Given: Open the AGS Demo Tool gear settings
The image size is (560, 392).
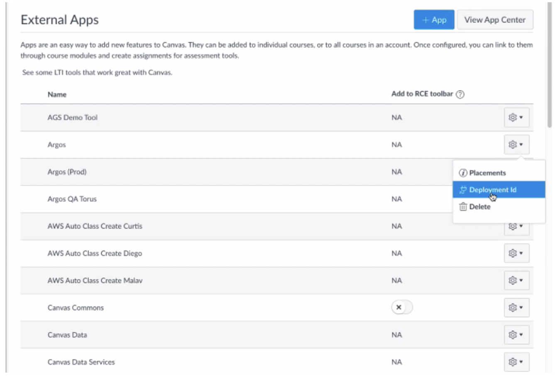Looking at the screenshot, I should (x=513, y=118).
